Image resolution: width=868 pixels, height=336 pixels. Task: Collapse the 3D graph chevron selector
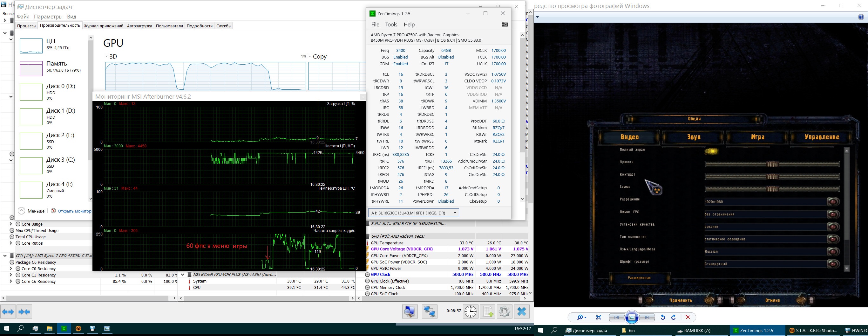pos(107,57)
